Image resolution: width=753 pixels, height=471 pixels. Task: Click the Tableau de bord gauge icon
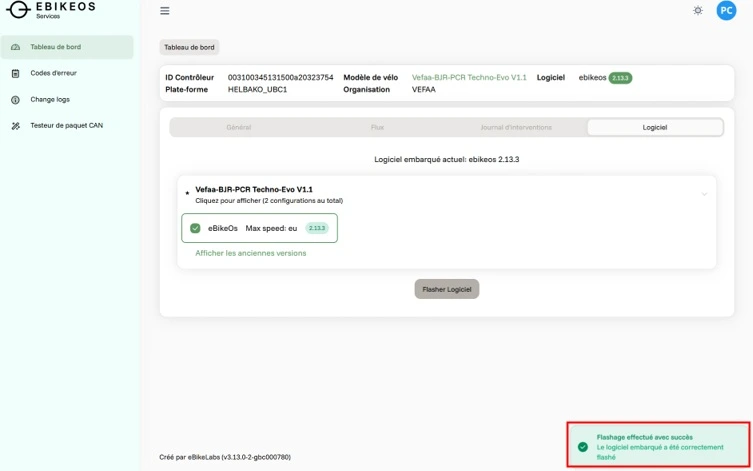point(15,47)
